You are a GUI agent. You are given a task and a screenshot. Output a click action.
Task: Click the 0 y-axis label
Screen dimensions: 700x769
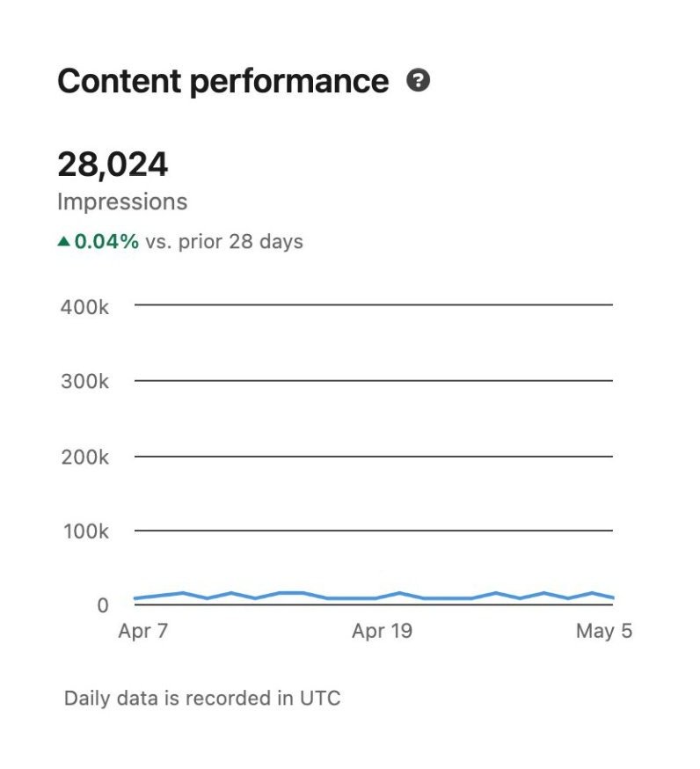click(x=103, y=605)
